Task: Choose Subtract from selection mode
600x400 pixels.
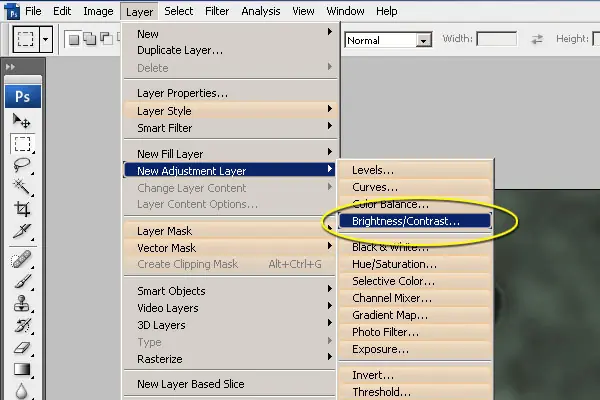Action: tap(106, 39)
